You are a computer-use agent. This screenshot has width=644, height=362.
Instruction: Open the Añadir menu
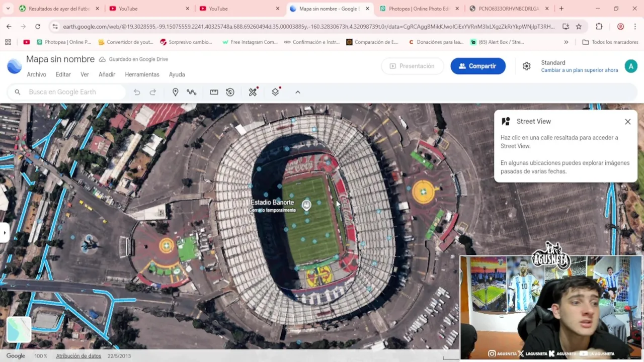(x=107, y=74)
